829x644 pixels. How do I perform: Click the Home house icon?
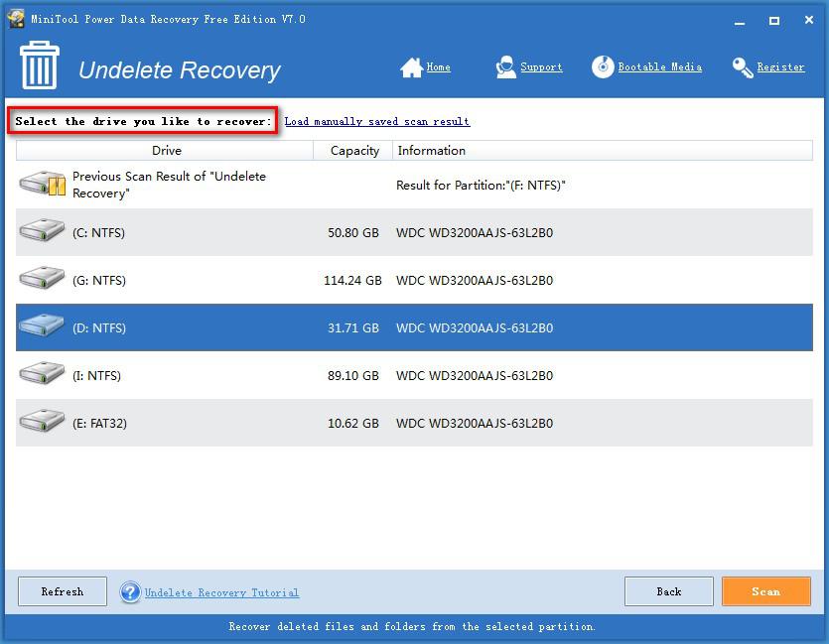[411, 67]
